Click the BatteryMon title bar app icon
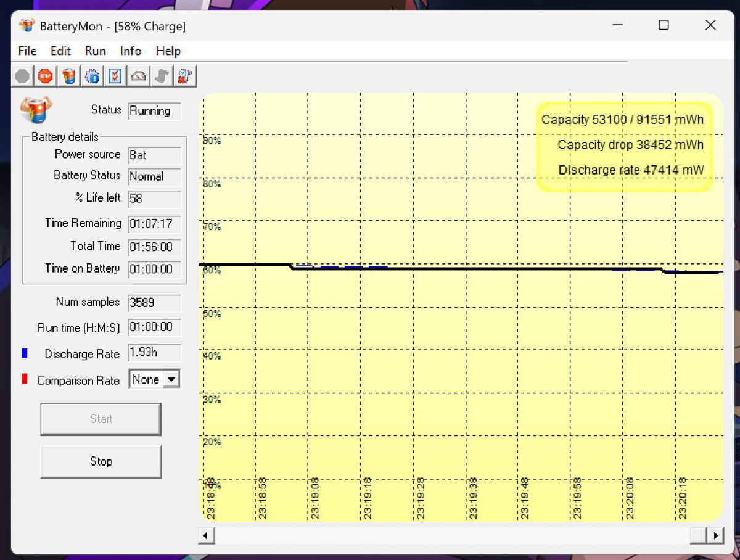Image resolution: width=740 pixels, height=560 pixels. point(27,25)
